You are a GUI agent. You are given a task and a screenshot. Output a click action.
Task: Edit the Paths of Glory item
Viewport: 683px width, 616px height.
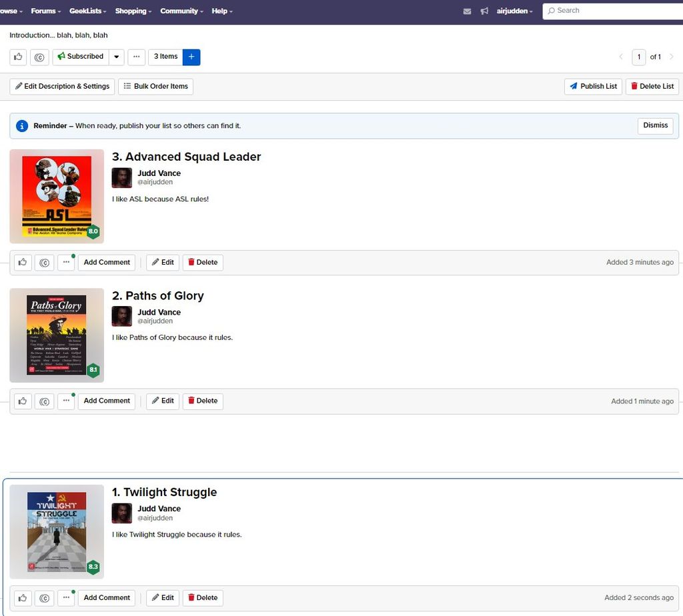pos(163,401)
